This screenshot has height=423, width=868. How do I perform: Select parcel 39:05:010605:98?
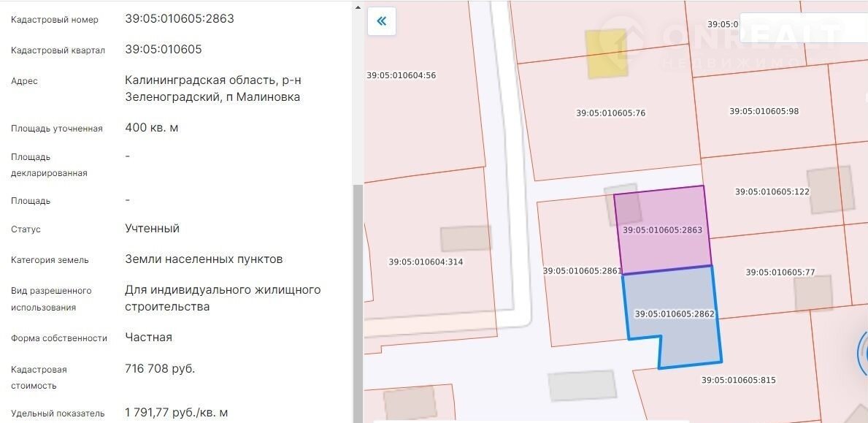[x=764, y=111]
